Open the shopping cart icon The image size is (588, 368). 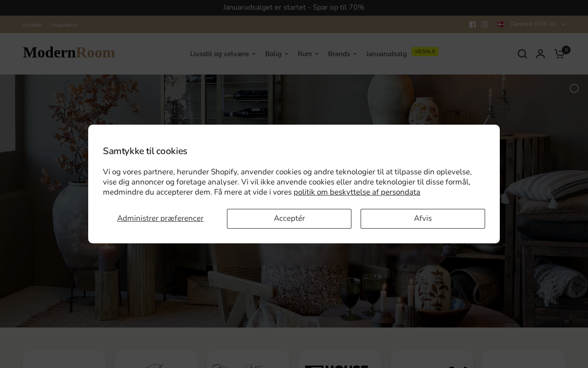point(559,54)
